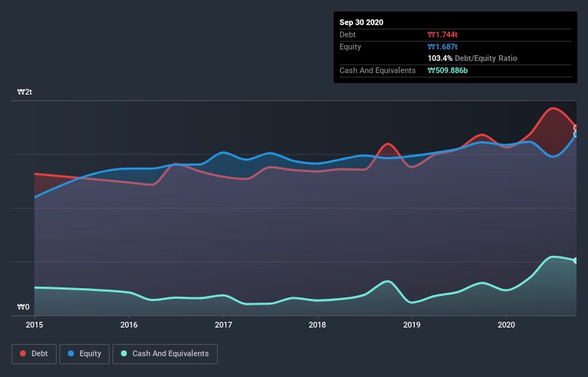Viewport: 588px width, 377px height.
Task: Click the Equity label in tooltip
Action: point(350,47)
